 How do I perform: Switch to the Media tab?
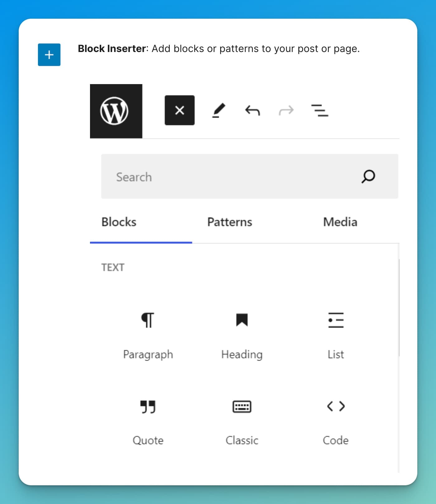[x=340, y=222]
